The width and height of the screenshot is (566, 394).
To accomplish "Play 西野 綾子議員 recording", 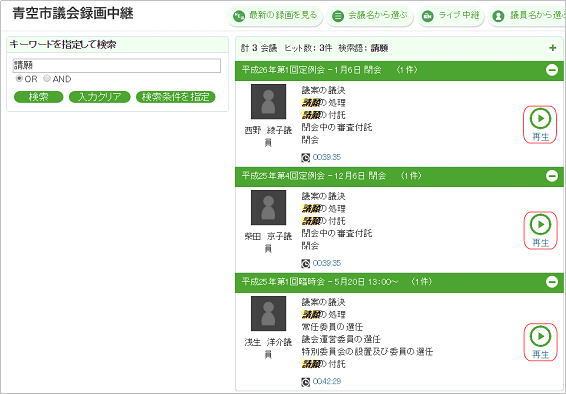I will click(540, 124).
